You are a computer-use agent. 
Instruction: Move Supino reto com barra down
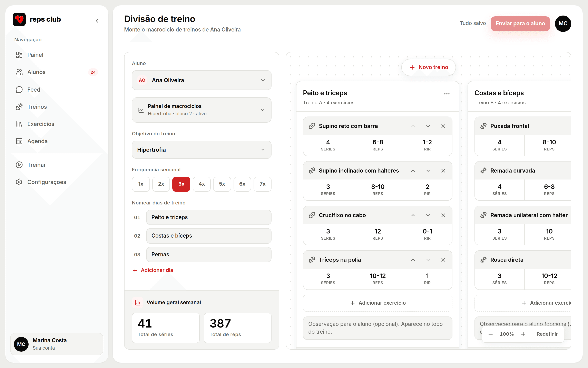(428, 126)
